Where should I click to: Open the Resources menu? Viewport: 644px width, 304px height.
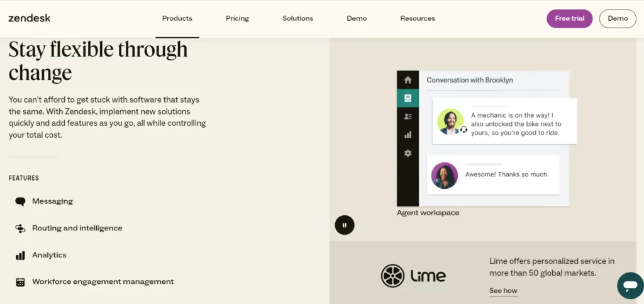click(418, 18)
